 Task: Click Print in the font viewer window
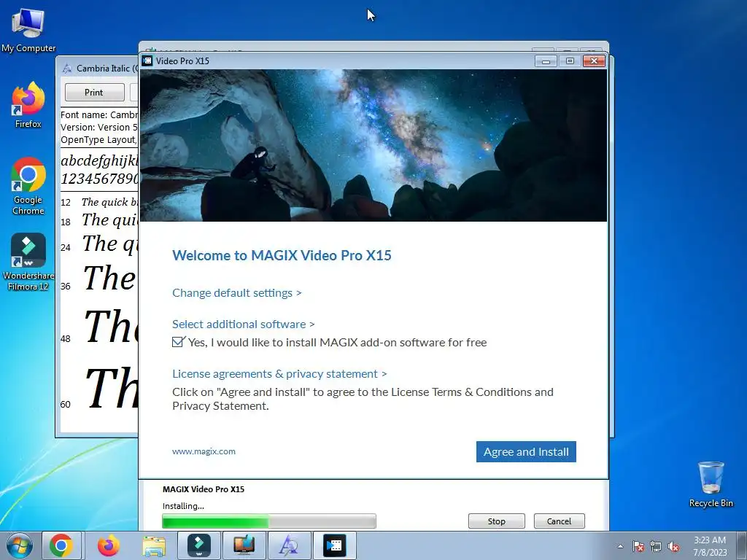tap(94, 92)
